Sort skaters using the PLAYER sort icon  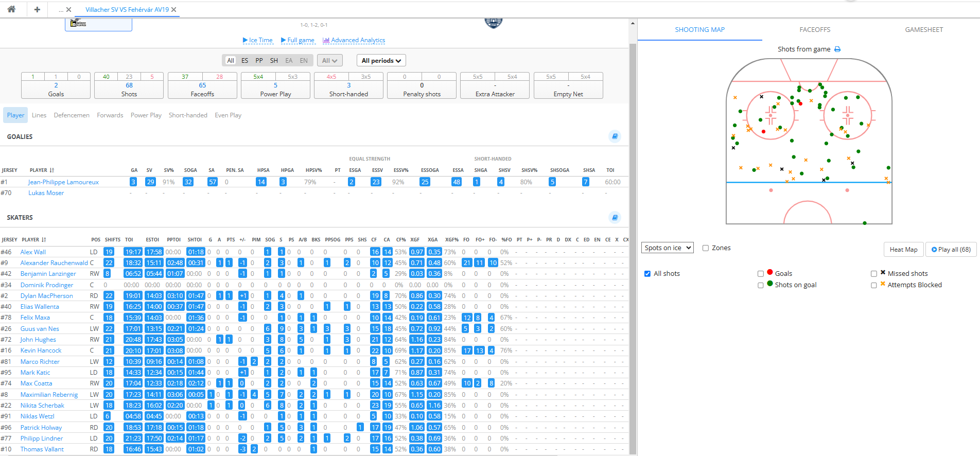click(44, 240)
